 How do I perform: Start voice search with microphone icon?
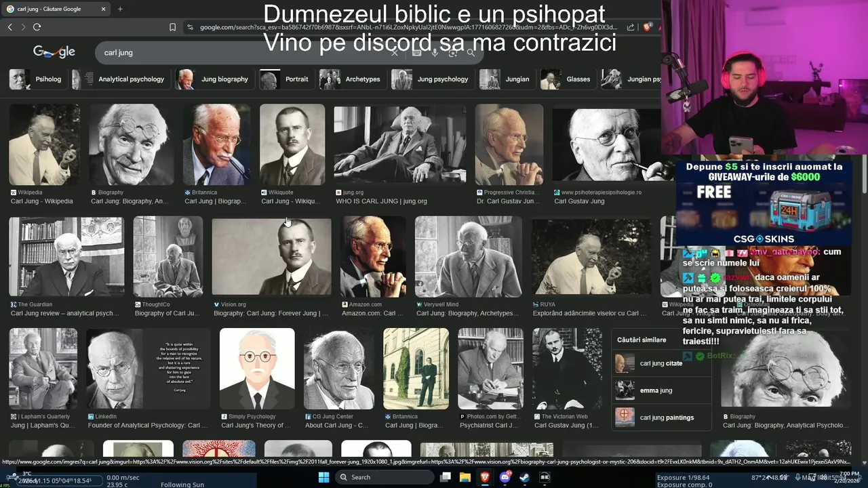click(x=435, y=52)
